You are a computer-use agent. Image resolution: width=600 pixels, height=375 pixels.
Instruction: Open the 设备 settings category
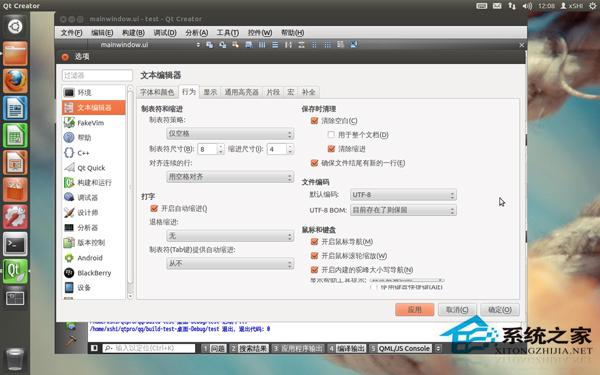point(94,287)
